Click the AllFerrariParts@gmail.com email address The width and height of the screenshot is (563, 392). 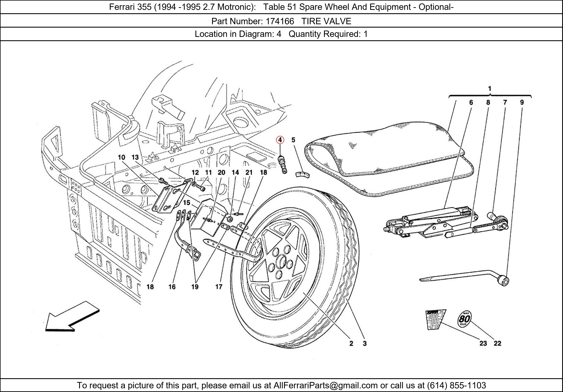[325, 385]
